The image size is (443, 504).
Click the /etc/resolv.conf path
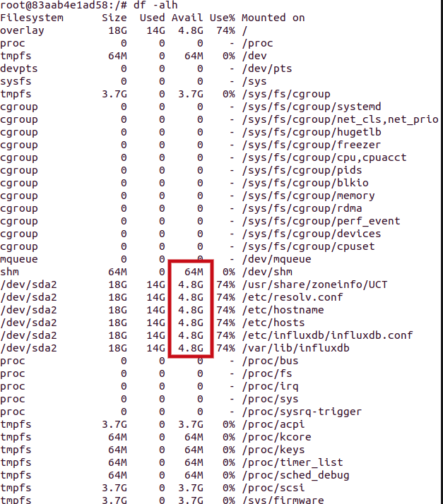(293, 297)
